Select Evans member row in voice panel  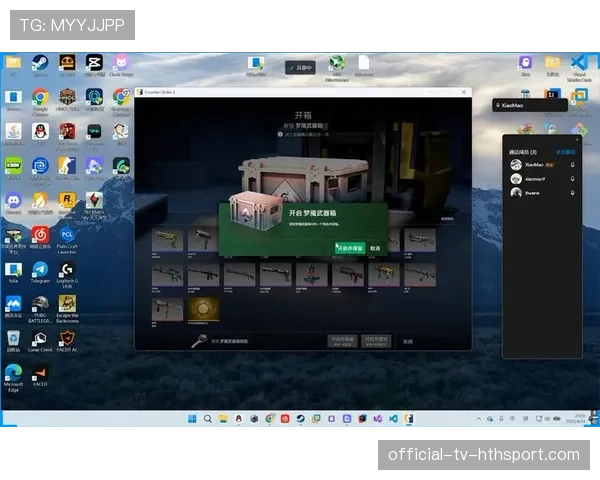click(x=542, y=193)
